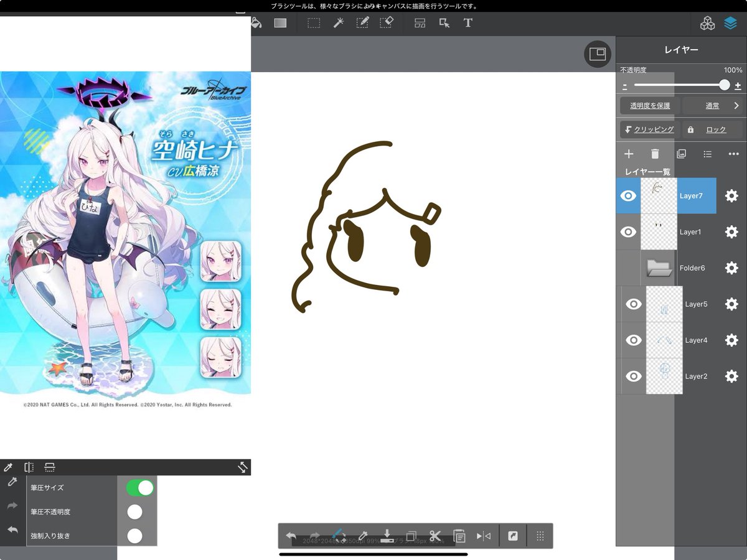Open the navigator window button
This screenshot has height=560, width=747.
[x=598, y=54]
